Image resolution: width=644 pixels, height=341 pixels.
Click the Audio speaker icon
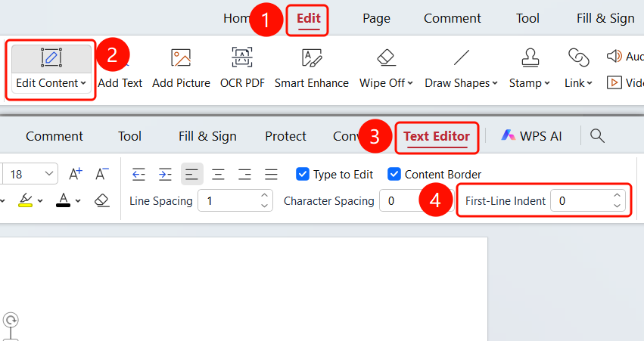[x=614, y=56]
